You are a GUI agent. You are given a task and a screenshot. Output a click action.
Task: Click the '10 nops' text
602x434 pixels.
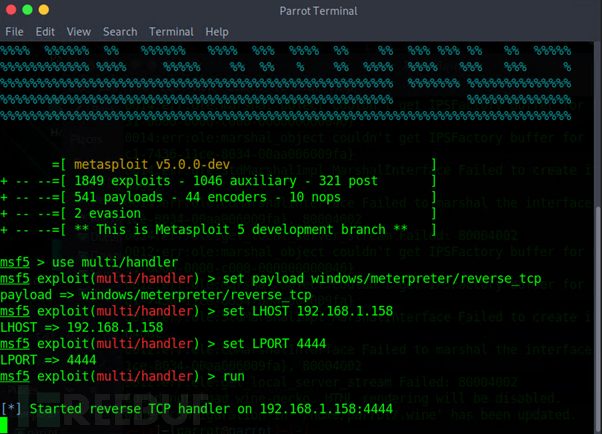(315, 197)
